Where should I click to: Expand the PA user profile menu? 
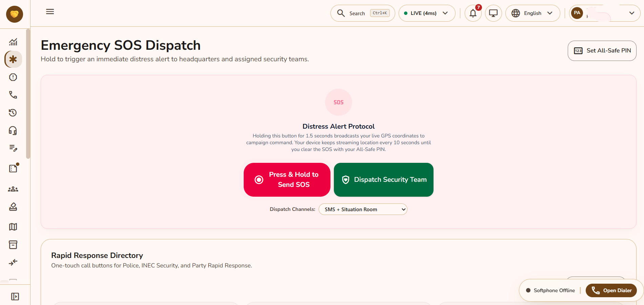point(605,13)
